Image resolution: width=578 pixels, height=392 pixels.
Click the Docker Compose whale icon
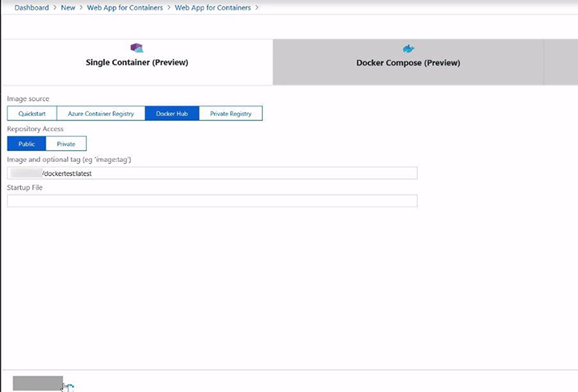coord(408,48)
